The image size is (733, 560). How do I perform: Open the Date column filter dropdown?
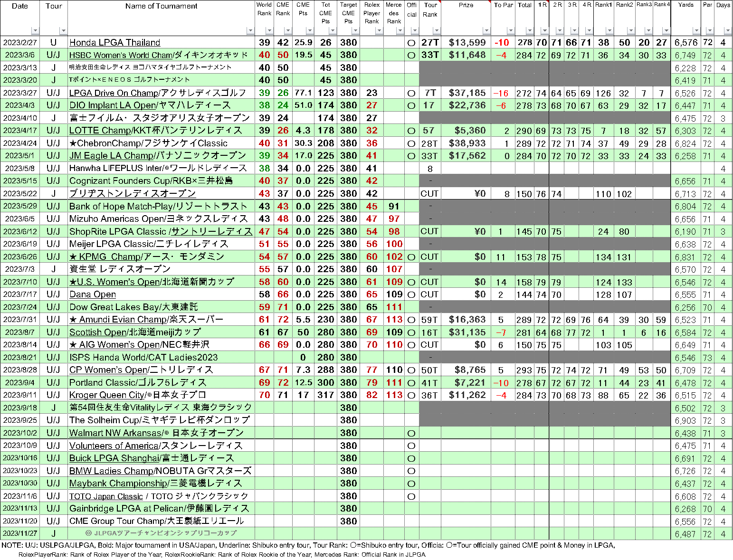pos(35,31)
